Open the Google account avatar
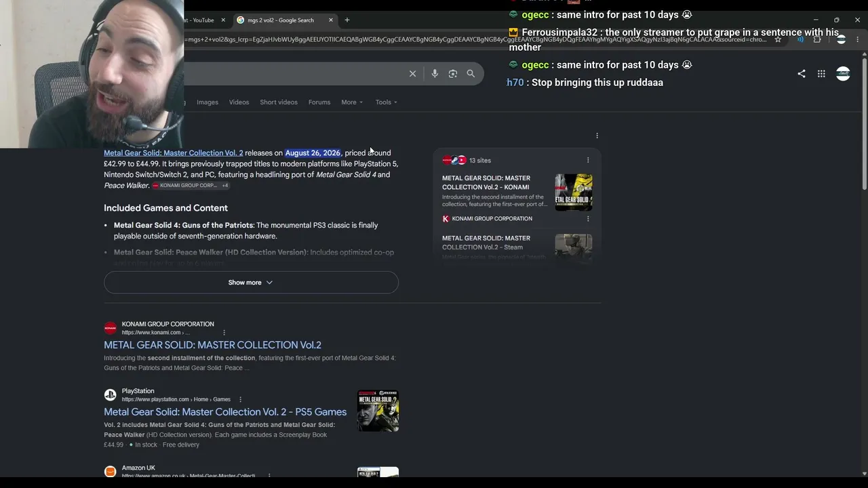The width and height of the screenshot is (868, 488). (x=843, y=74)
